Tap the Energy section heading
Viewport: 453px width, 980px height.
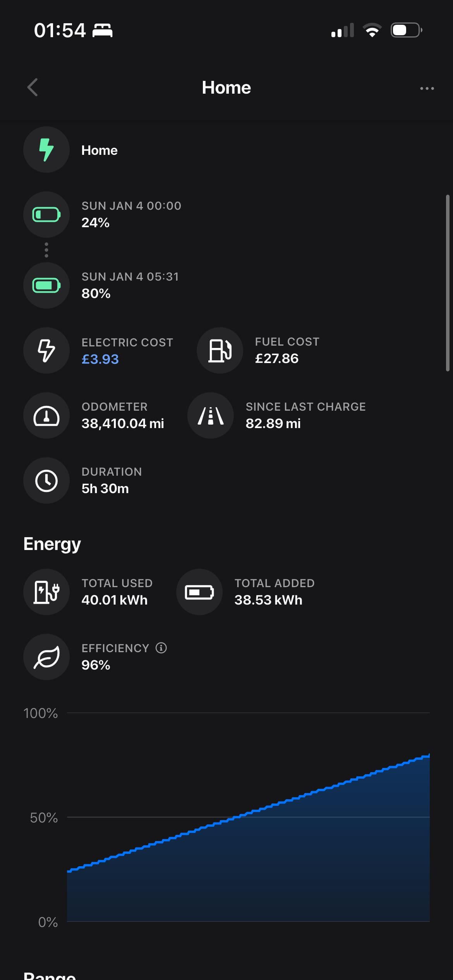(52, 544)
